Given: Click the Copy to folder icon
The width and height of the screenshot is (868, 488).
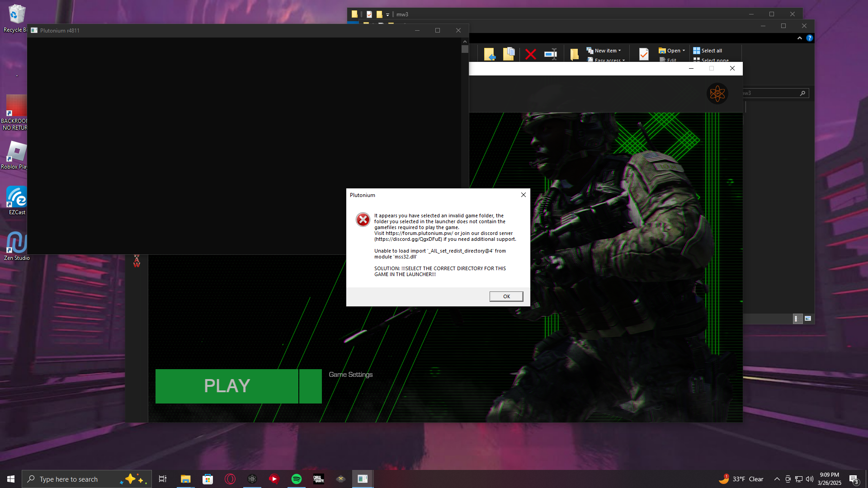Looking at the screenshot, I should [x=509, y=54].
